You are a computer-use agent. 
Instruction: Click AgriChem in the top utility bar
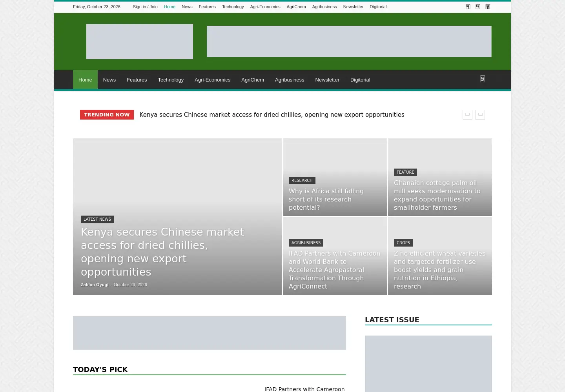(296, 7)
